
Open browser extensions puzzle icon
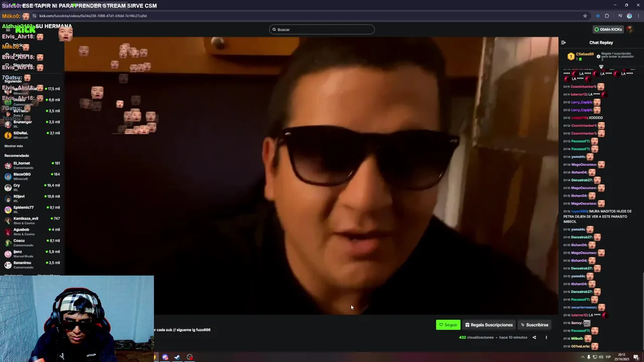coord(607,16)
